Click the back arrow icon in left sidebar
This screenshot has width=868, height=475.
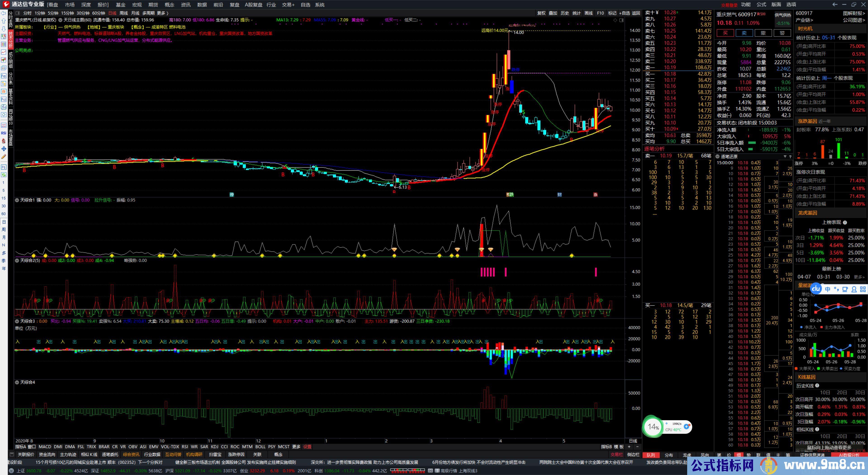pos(4,13)
